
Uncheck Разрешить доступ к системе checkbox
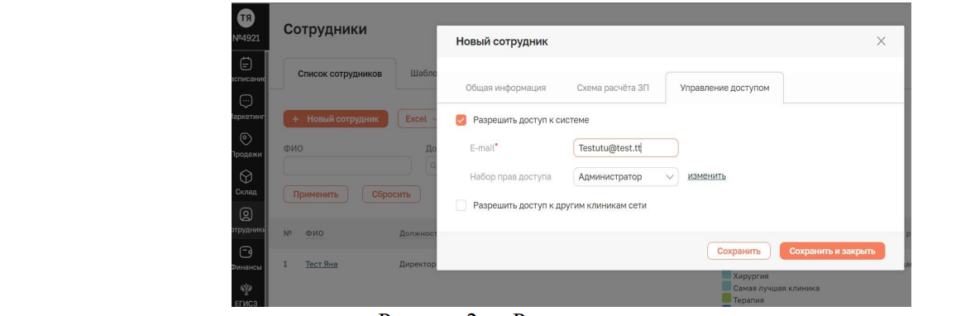click(461, 119)
